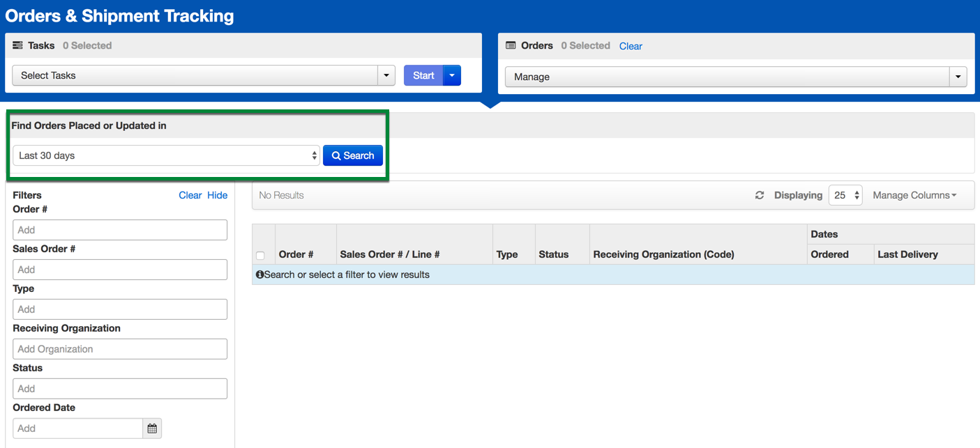Click the Filters Clear link
Image resolution: width=980 pixels, height=448 pixels.
[x=190, y=196]
